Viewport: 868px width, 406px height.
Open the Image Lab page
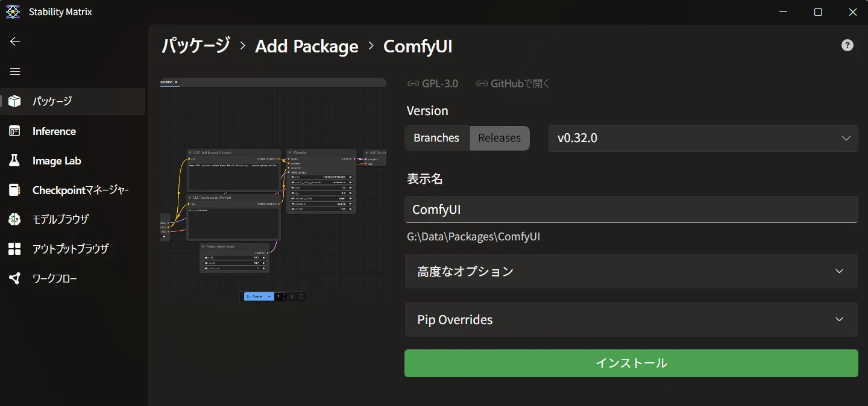point(73,160)
